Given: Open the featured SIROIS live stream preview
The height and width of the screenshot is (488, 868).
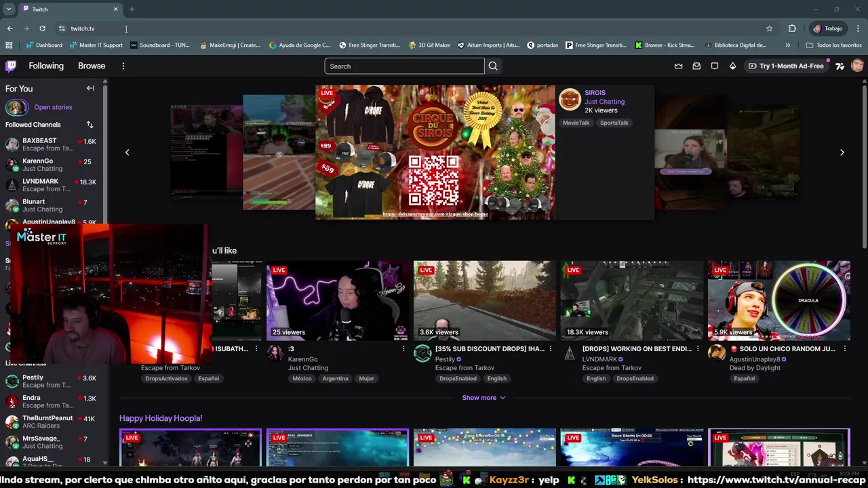Looking at the screenshot, I should pyautogui.click(x=435, y=152).
